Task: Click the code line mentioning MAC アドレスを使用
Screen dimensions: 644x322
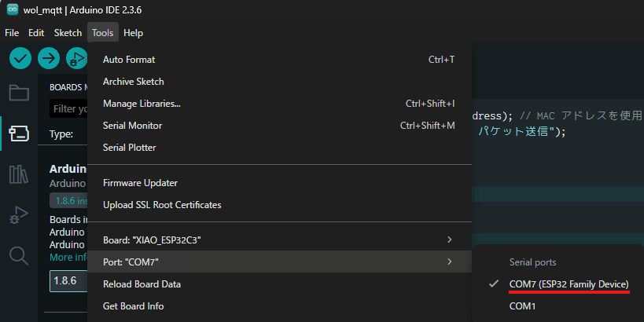Action: click(x=558, y=115)
